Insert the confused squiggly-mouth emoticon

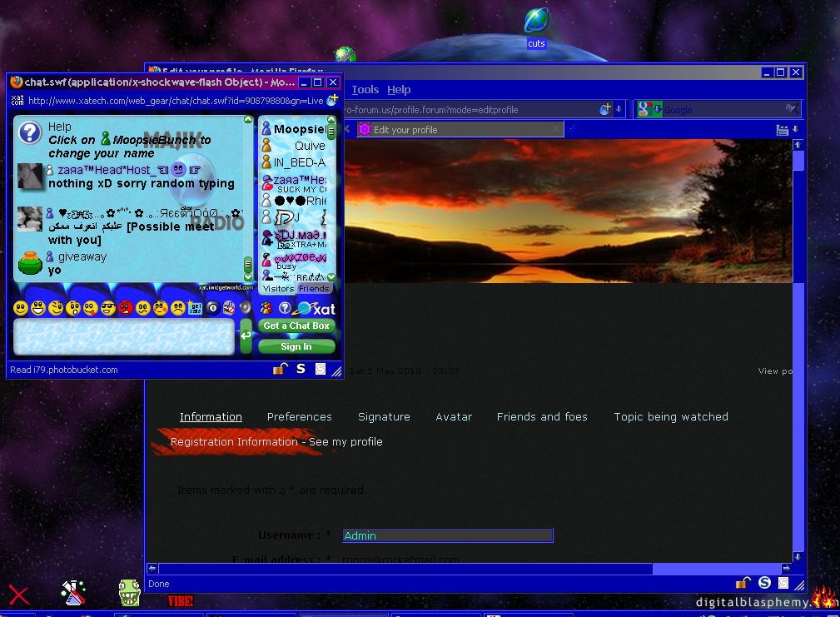coord(143,308)
